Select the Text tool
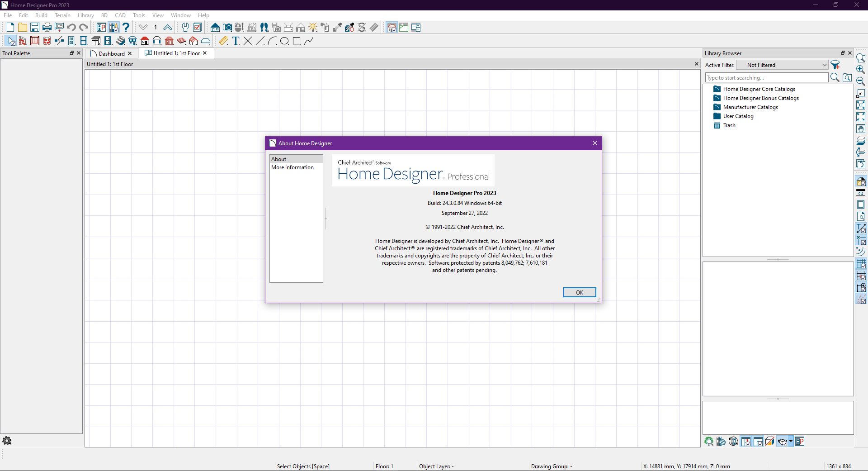The height and width of the screenshot is (471, 868). 236,41
